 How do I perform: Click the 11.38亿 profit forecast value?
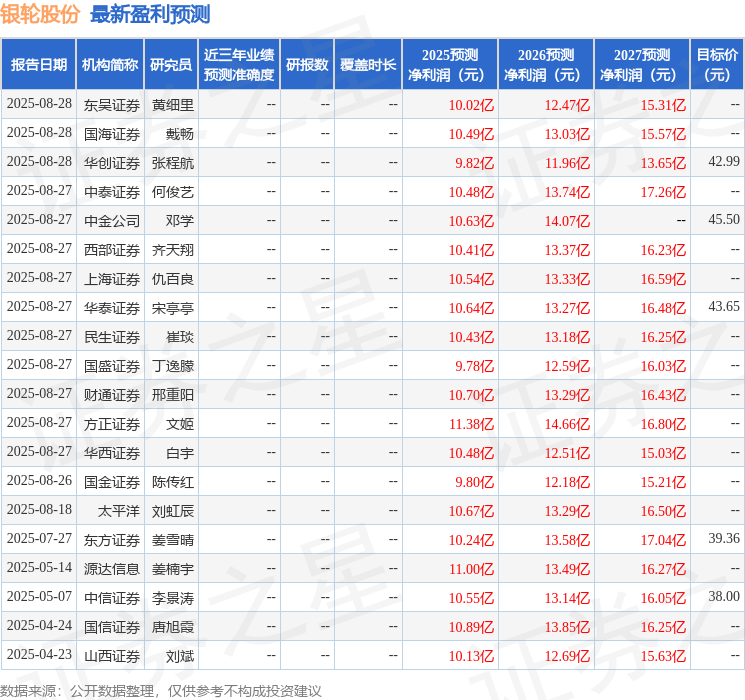(472, 424)
